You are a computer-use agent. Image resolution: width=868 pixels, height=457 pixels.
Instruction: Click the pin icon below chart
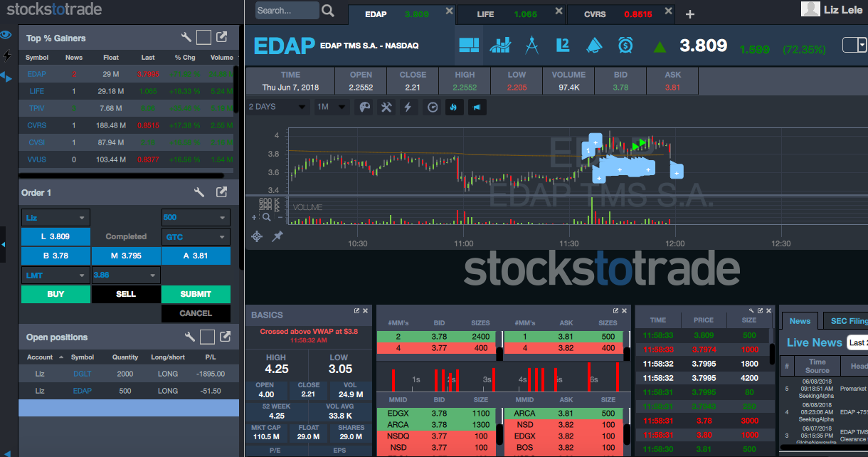(x=277, y=236)
